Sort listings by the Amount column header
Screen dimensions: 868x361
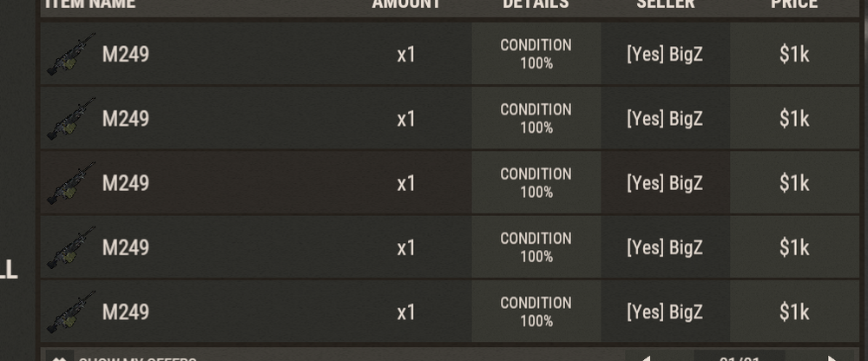click(x=406, y=3)
